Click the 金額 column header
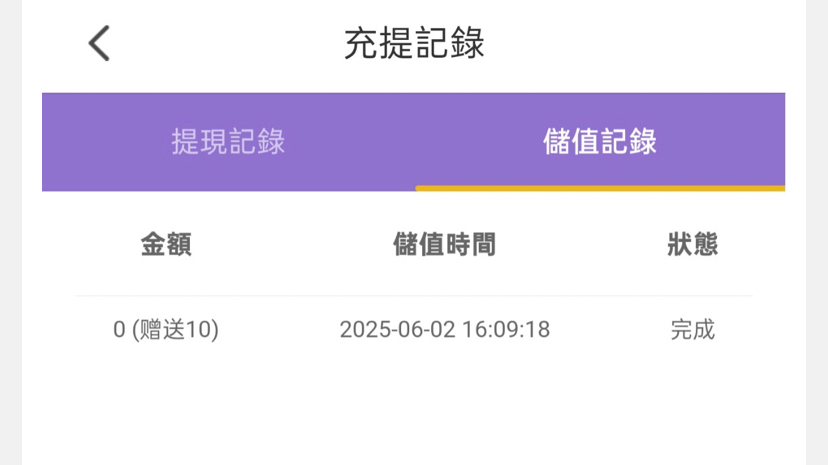Screen dimensions: 828x465 (x=166, y=244)
